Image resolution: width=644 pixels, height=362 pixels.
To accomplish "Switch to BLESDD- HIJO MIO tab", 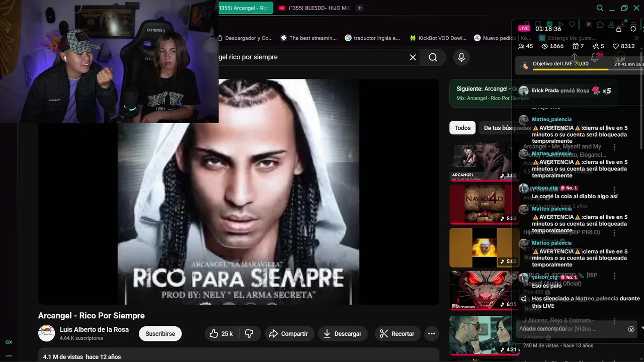I will click(314, 8).
